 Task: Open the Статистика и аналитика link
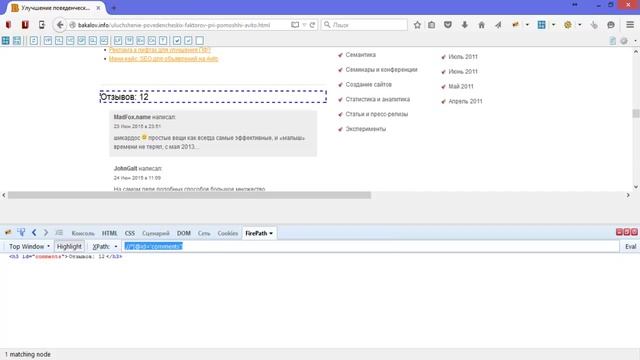pos(378,99)
